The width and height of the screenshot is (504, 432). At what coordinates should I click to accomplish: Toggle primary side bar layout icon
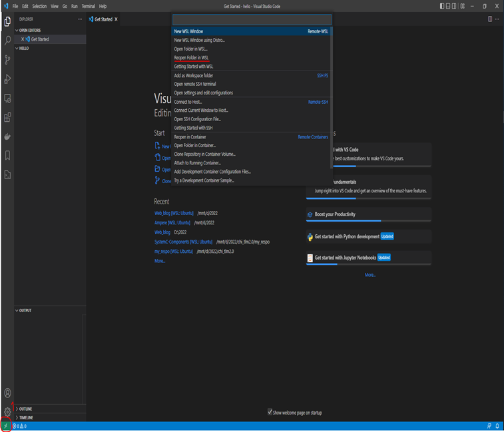[442, 6]
